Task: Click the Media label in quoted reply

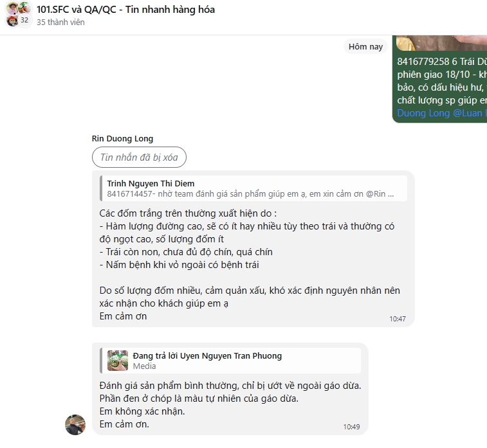Action: point(144,366)
